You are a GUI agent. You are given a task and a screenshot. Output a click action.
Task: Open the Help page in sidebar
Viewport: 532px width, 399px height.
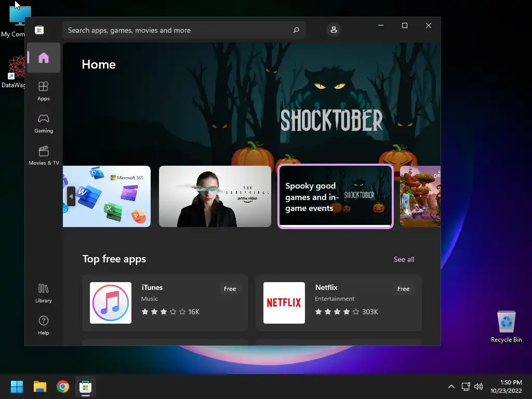[x=44, y=325]
